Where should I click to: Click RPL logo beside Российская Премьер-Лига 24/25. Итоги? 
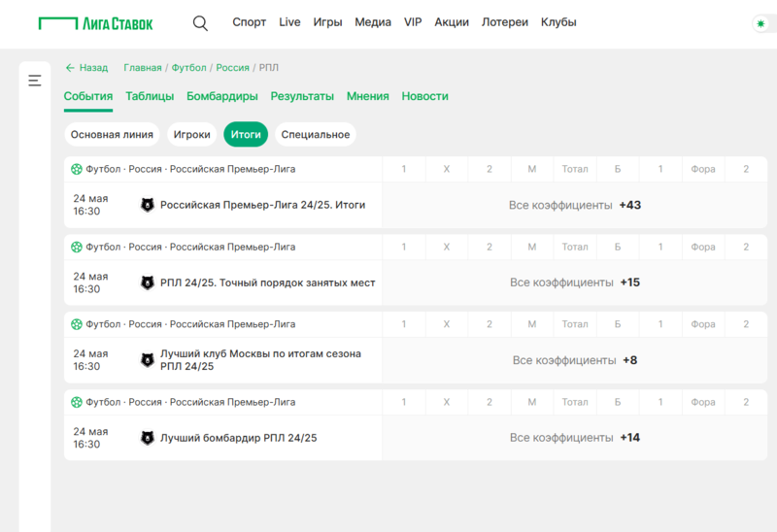[148, 205]
